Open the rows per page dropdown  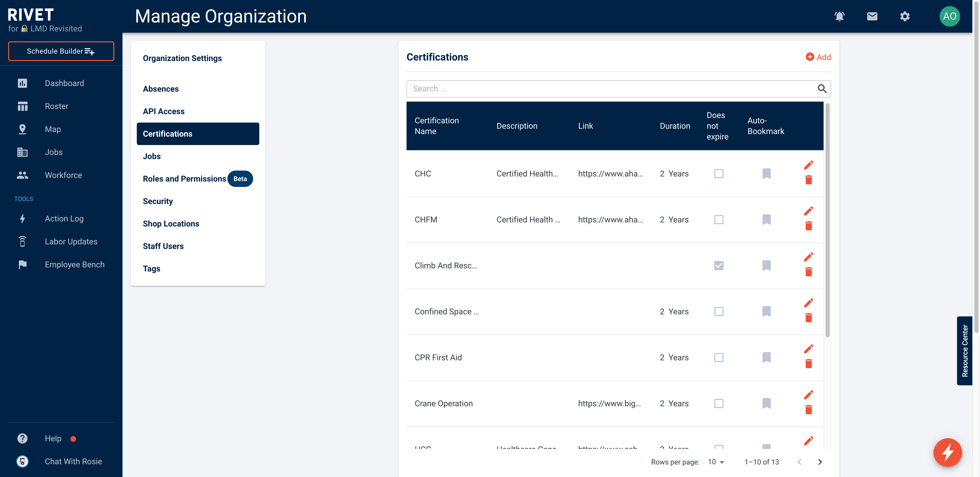point(716,462)
